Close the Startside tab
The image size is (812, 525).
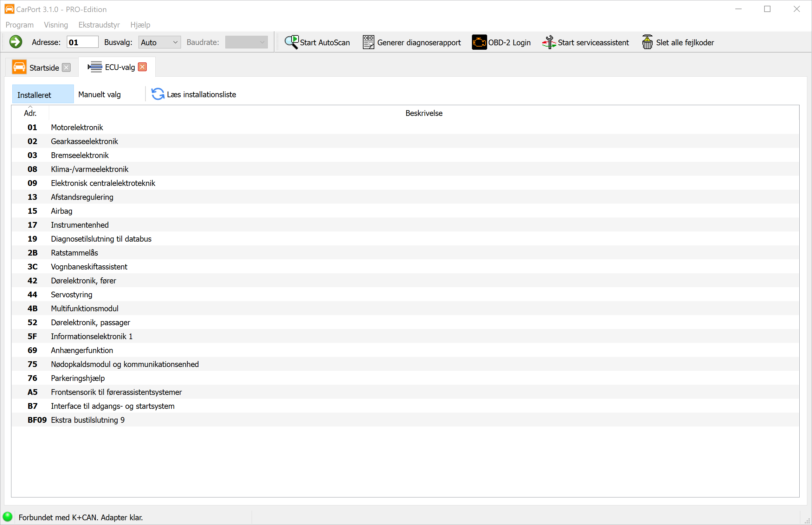67,67
